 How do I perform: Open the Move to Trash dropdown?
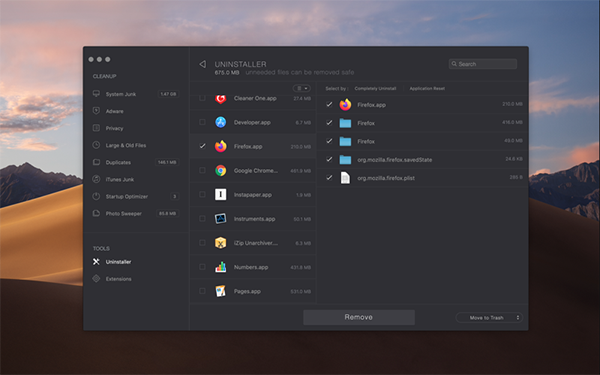(x=489, y=318)
